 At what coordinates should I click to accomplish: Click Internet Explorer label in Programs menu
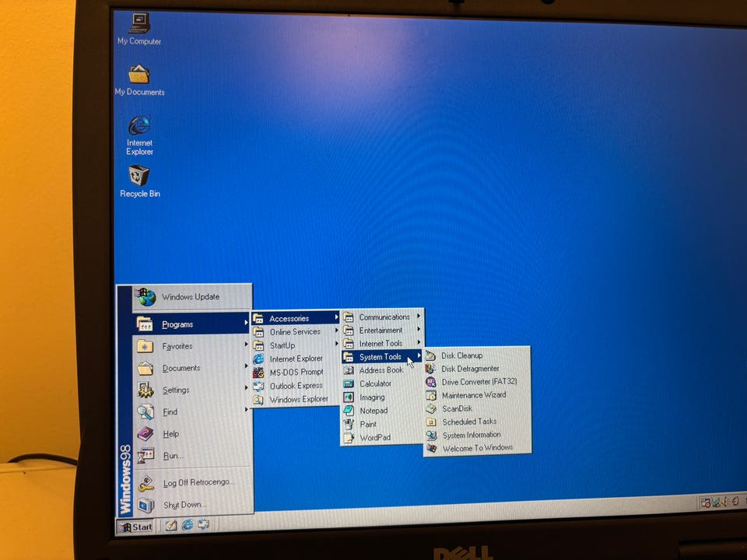point(296,359)
